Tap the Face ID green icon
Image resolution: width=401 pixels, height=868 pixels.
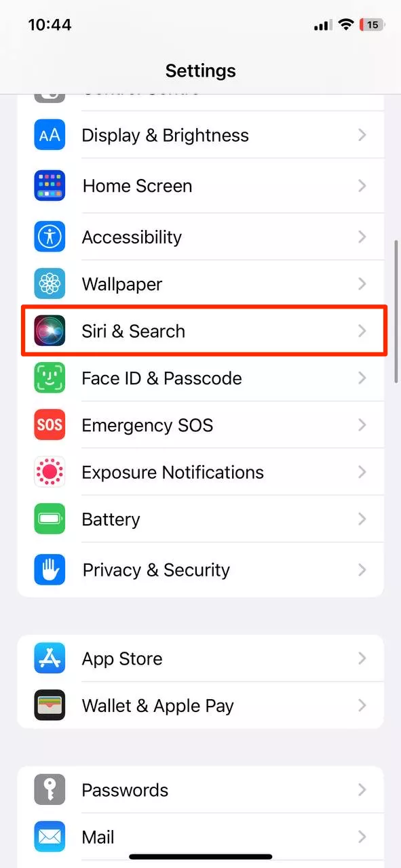click(50, 378)
